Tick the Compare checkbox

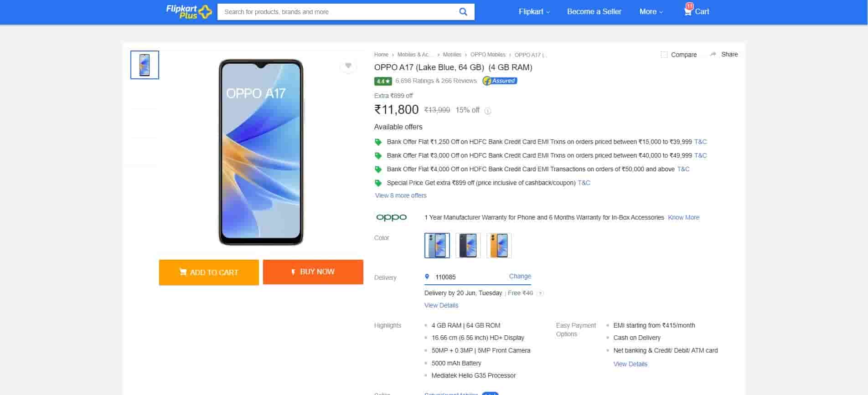(664, 55)
